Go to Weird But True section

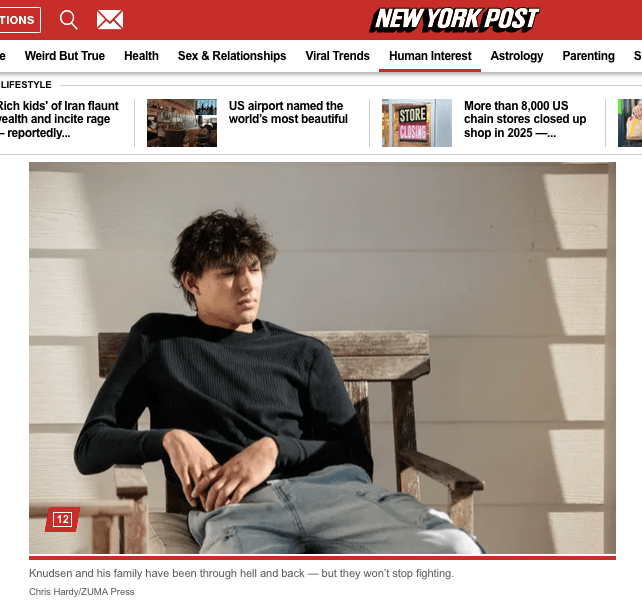[65, 56]
